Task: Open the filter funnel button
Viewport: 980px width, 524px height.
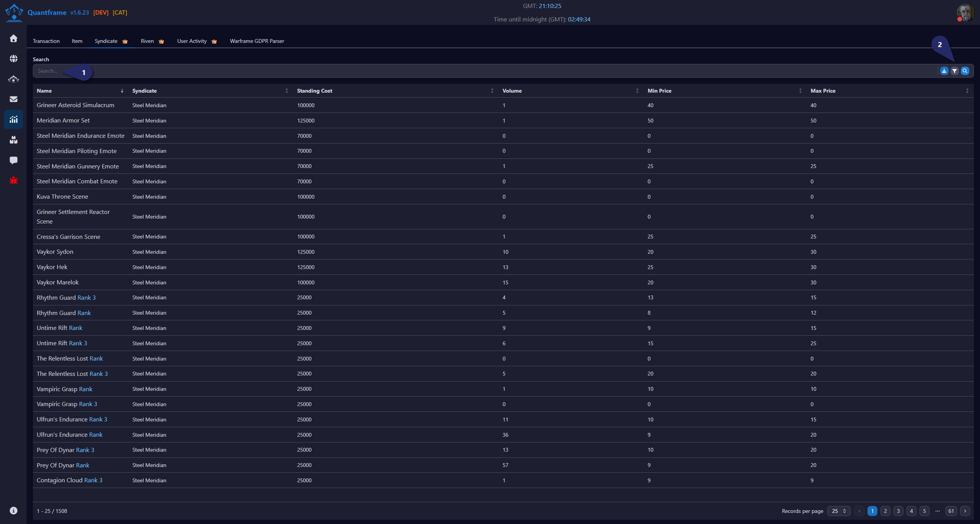Action: click(x=955, y=71)
